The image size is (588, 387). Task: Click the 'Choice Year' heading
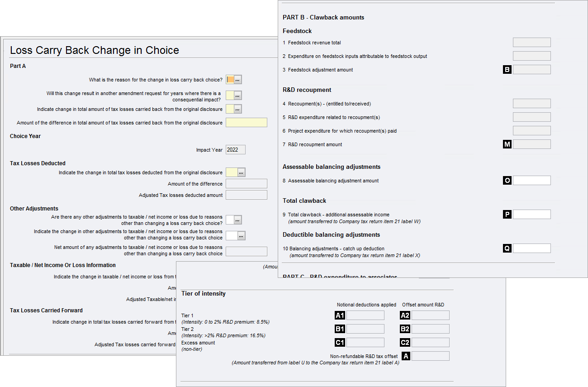[x=25, y=136]
